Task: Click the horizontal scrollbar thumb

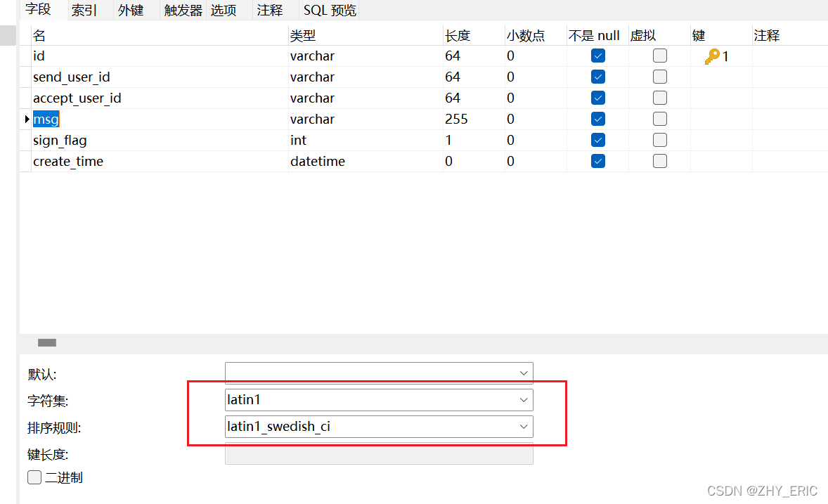Action: click(47, 343)
